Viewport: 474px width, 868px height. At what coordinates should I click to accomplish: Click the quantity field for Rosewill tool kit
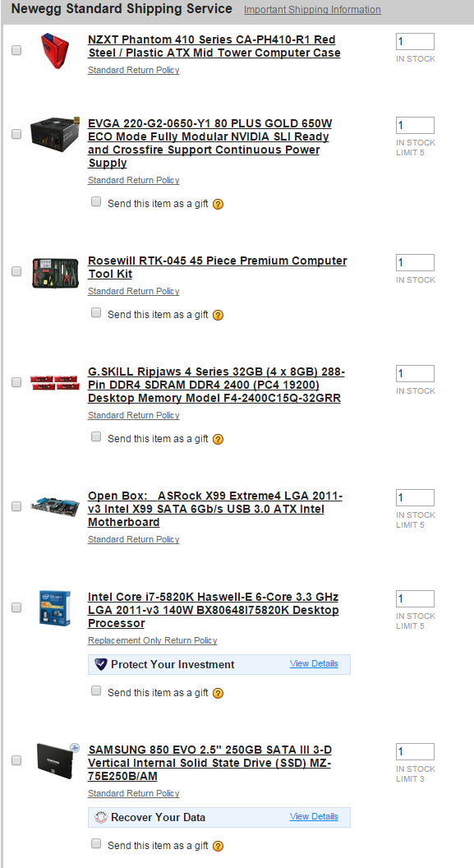point(415,262)
